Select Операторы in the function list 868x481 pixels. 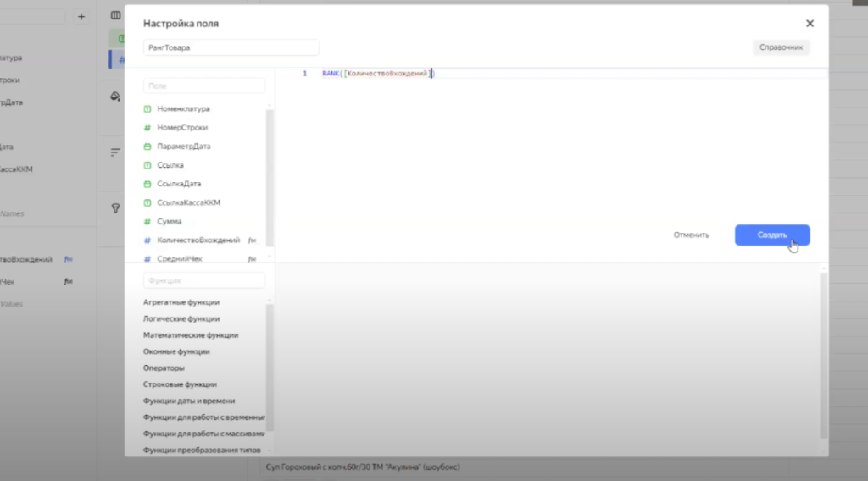coord(164,368)
